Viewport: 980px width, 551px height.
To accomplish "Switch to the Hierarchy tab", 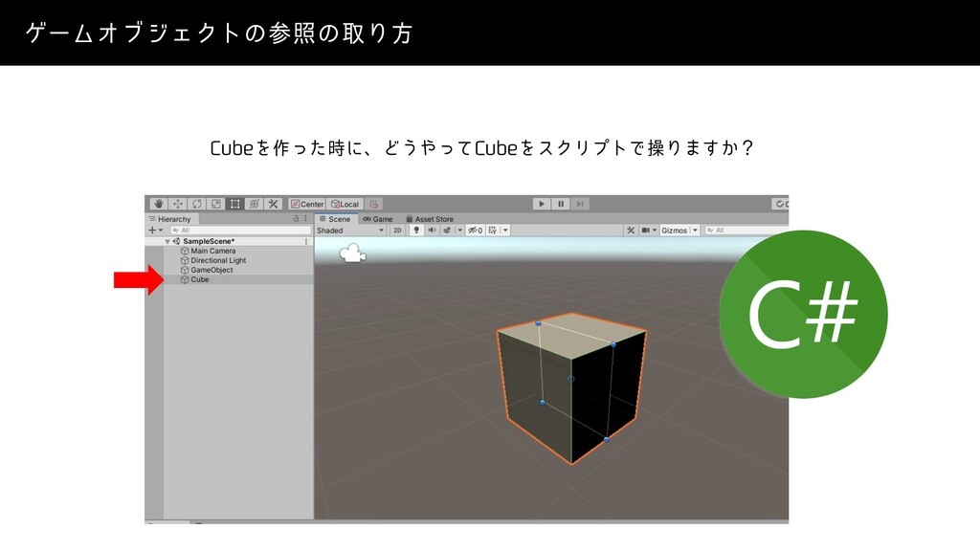I will [x=170, y=219].
